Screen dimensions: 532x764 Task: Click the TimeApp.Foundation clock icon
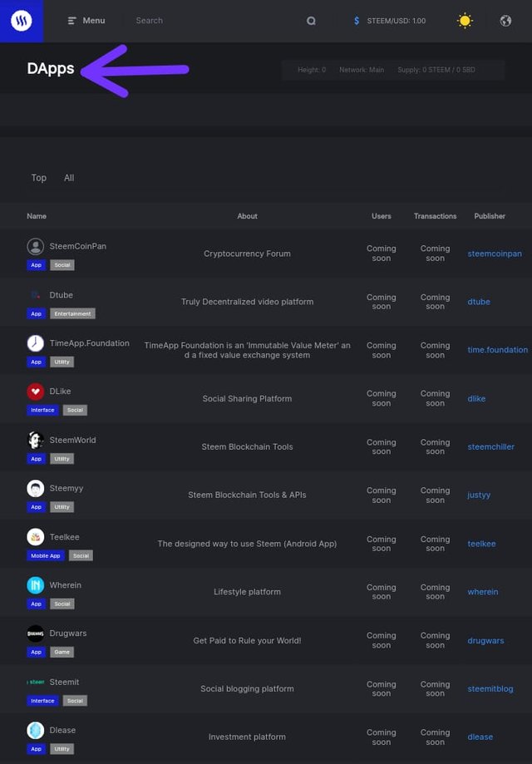coord(36,343)
